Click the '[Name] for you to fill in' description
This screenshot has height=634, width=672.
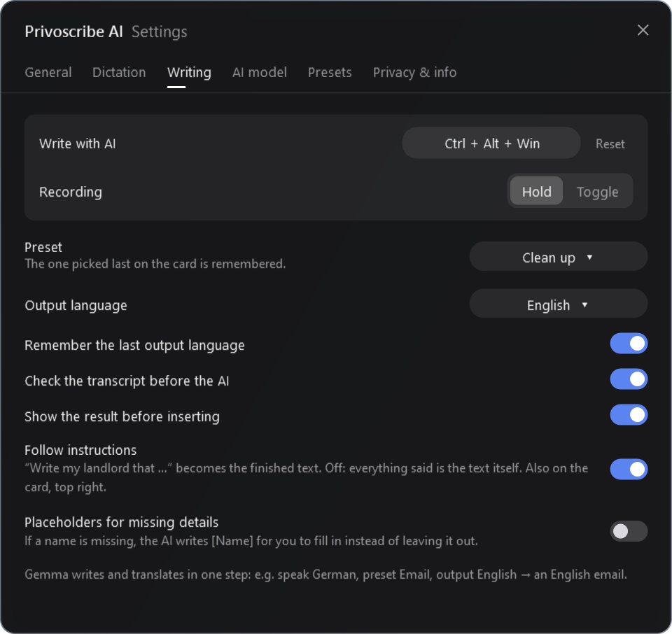[251, 541]
